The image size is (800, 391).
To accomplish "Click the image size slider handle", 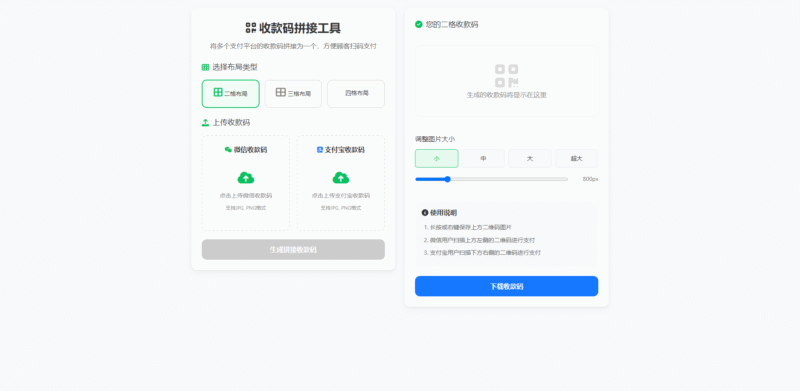I will coord(447,179).
